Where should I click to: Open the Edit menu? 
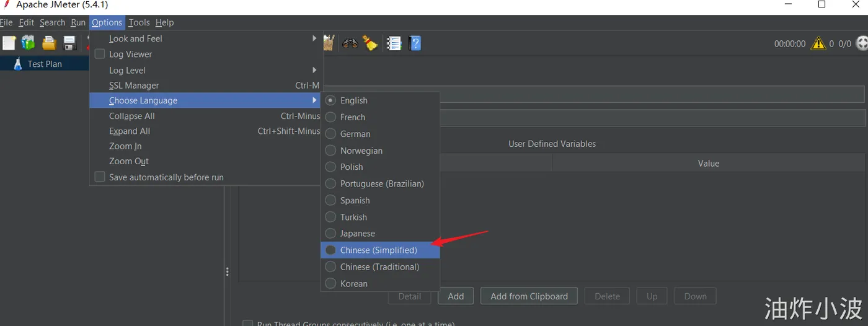point(26,22)
